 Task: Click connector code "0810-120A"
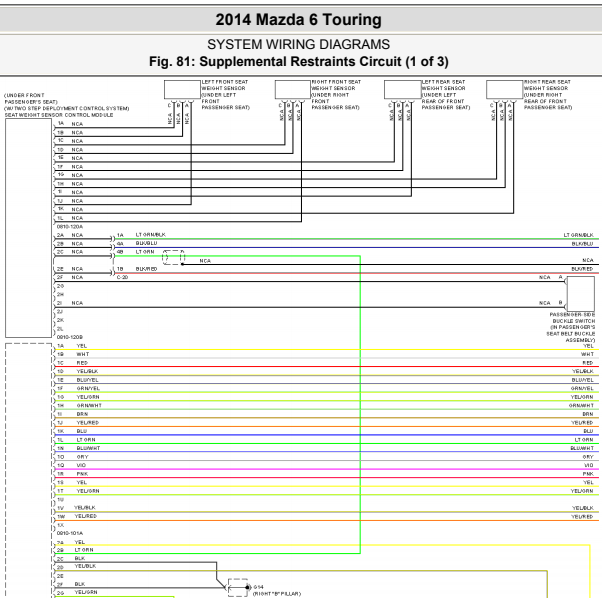(70, 227)
